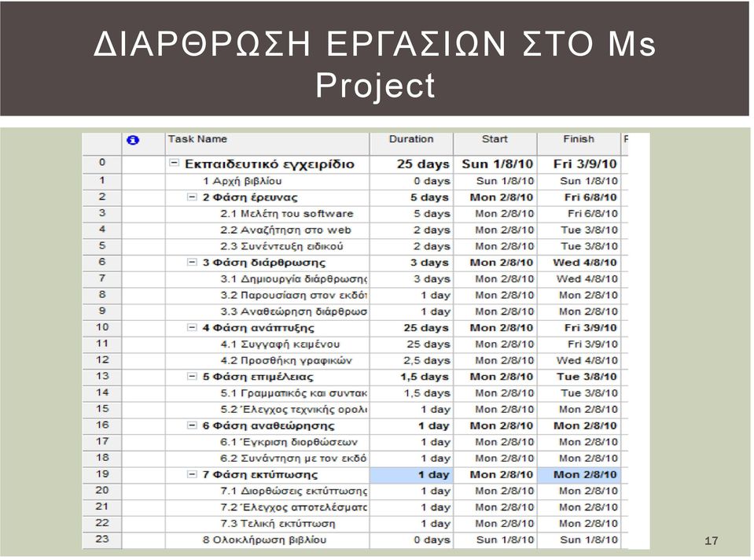Click the highlighted Finish cell of Φάση εκτύπωσης
The height and width of the screenshot is (560, 754).
pos(579,475)
